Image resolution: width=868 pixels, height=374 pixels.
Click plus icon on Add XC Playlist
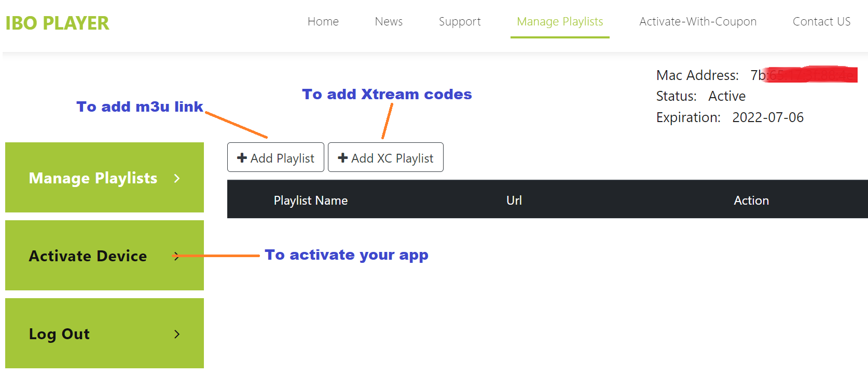point(342,157)
